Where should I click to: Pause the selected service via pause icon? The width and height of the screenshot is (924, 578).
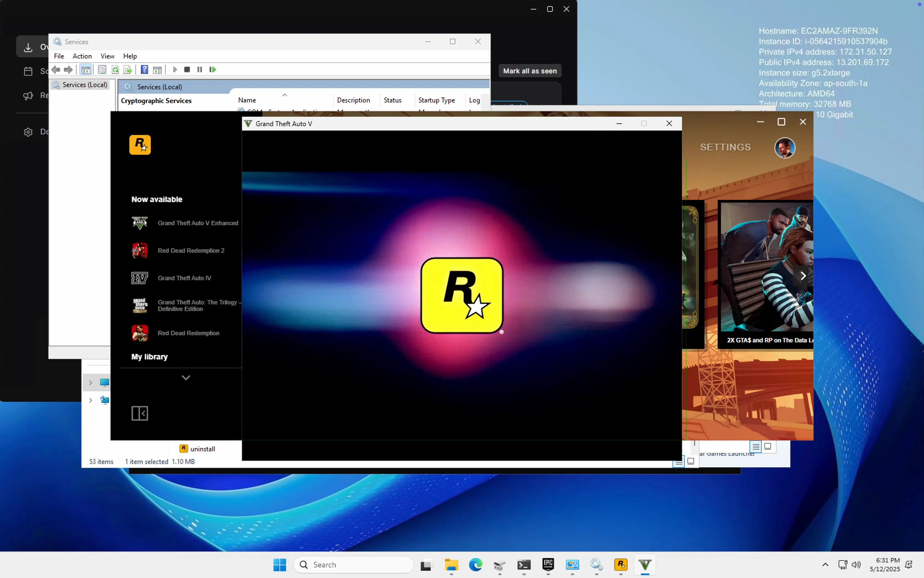click(x=200, y=70)
